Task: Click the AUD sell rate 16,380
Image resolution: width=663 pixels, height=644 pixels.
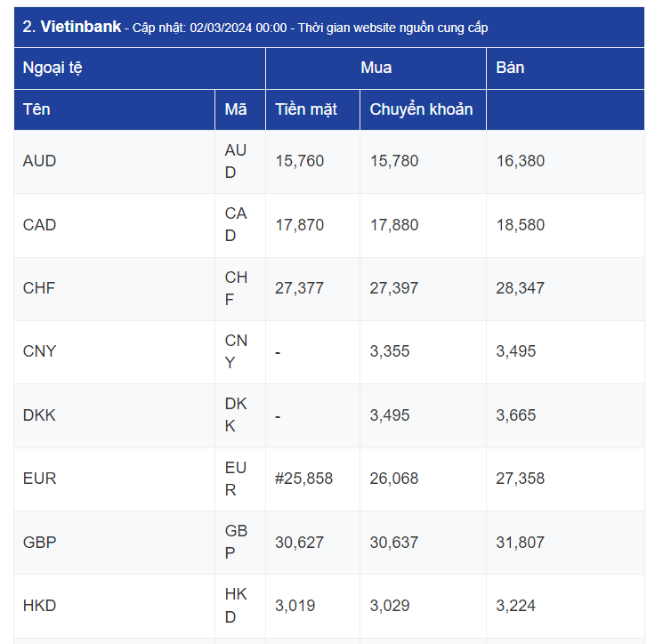Action: pos(520,161)
